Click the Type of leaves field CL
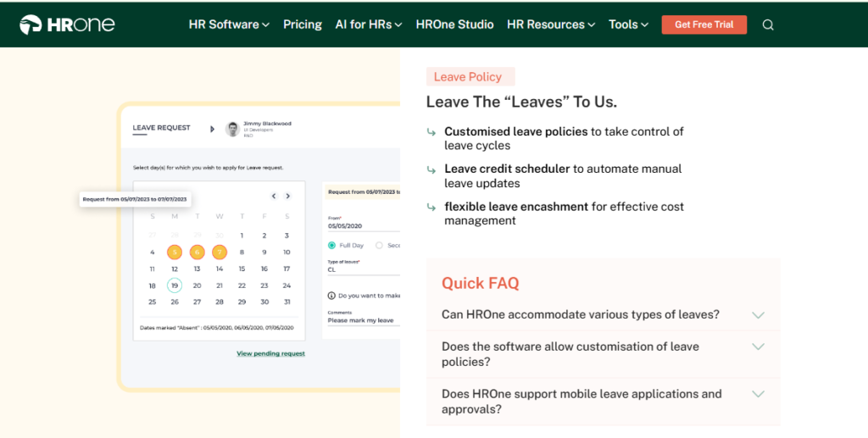This screenshot has height=438, width=868. tap(364, 269)
